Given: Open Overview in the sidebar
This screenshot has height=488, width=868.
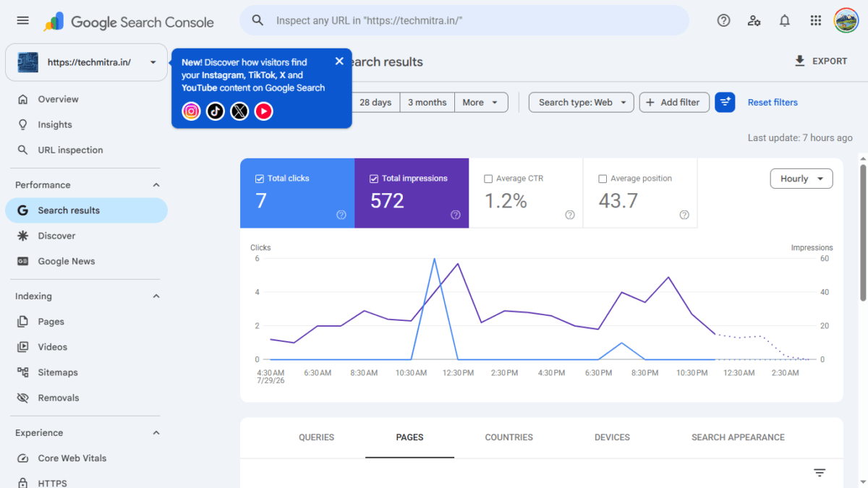Looking at the screenshot, I should point(86,99).
